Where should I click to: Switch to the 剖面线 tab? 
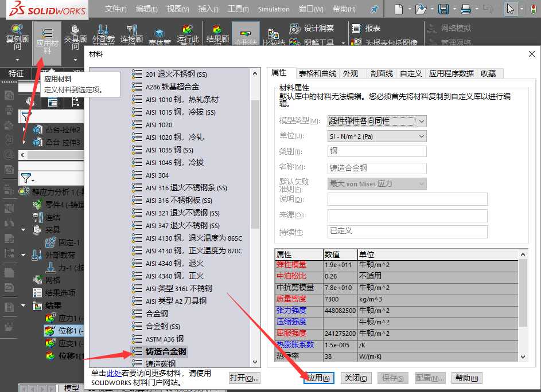click(x=382, y=73)
